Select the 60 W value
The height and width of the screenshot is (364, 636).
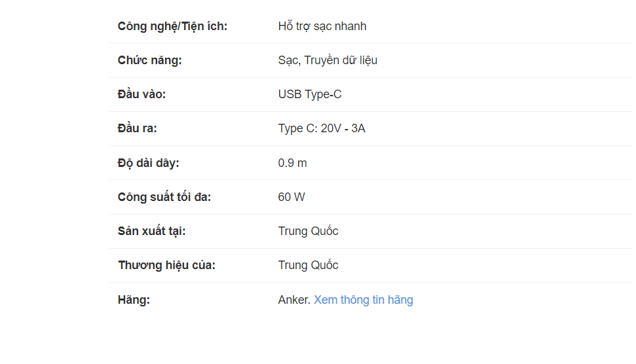291,197
